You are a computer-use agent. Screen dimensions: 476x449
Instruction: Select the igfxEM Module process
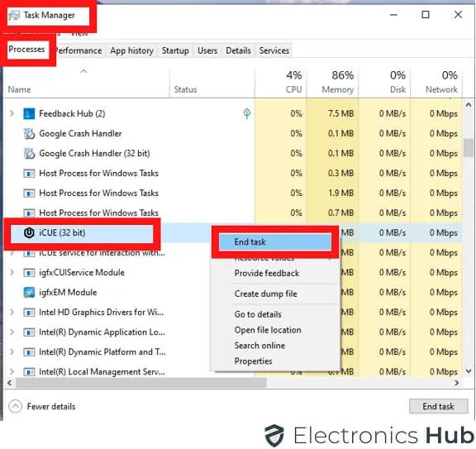click(68, 292)
